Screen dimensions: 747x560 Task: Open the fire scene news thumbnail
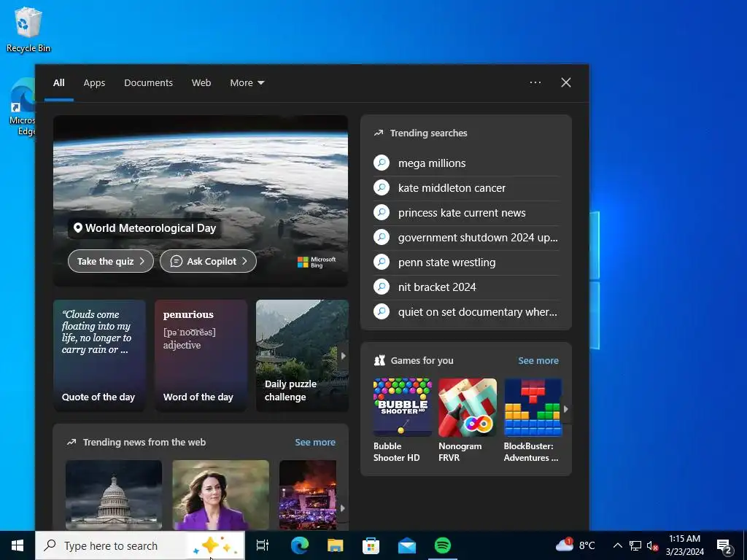coord(308,495)
